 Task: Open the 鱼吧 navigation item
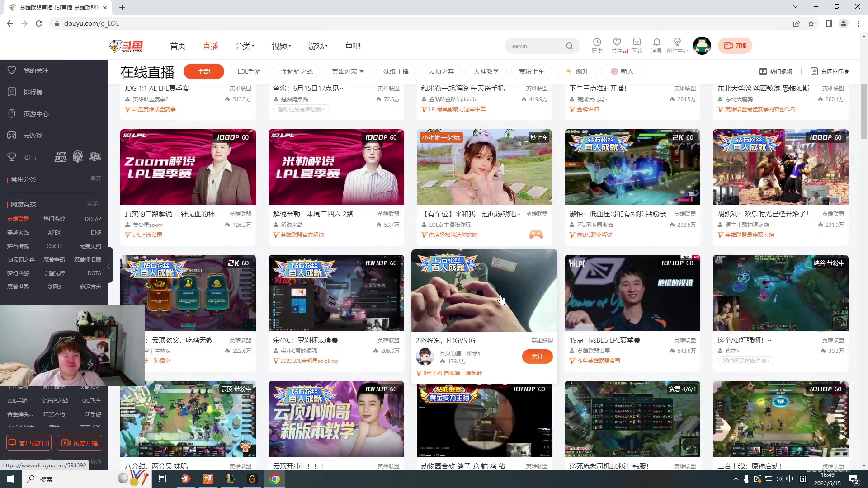pos(353,46)
